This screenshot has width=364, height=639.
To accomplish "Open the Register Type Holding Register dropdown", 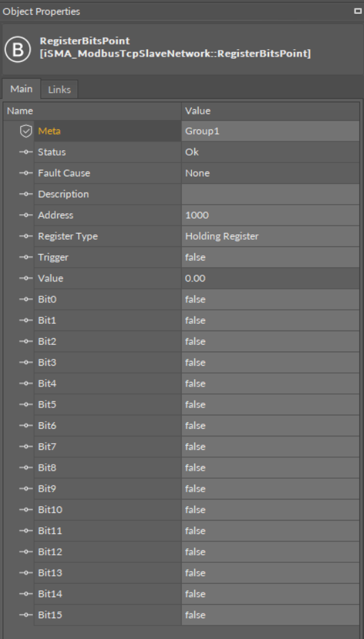I will coord(270,236).
